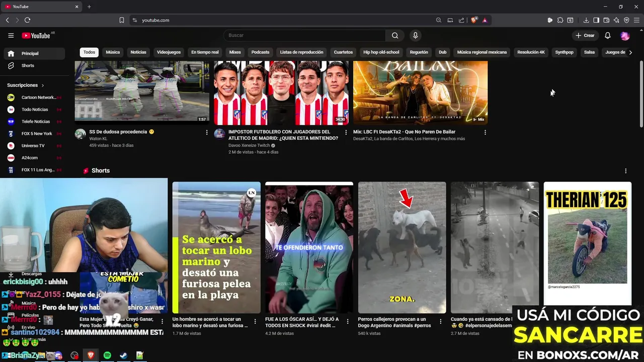Open options for IMPOSTOR FUTBOLERO video

pyautogui.click(x=346, y=132)
